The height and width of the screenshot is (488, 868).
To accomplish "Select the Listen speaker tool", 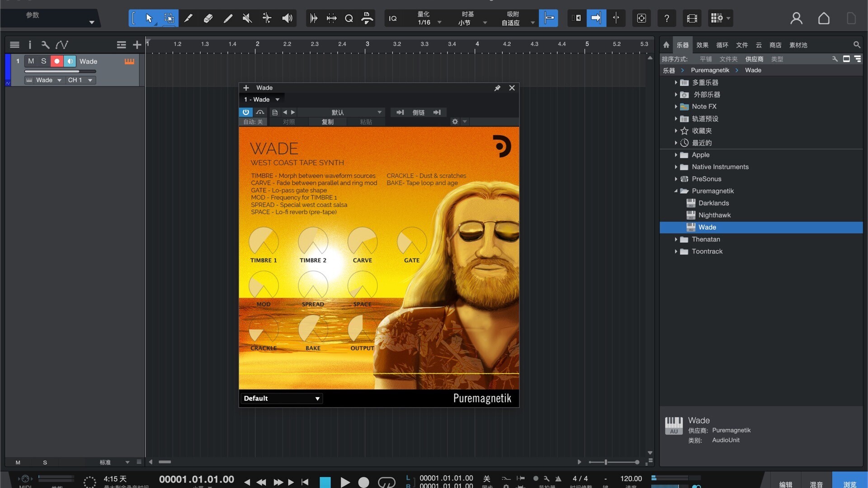I will point(287,18).
